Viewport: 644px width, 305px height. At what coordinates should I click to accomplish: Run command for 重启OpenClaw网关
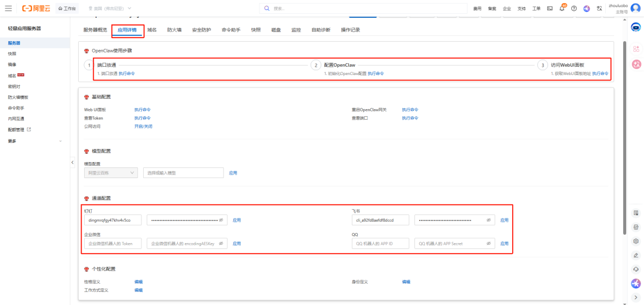[410, 110]
